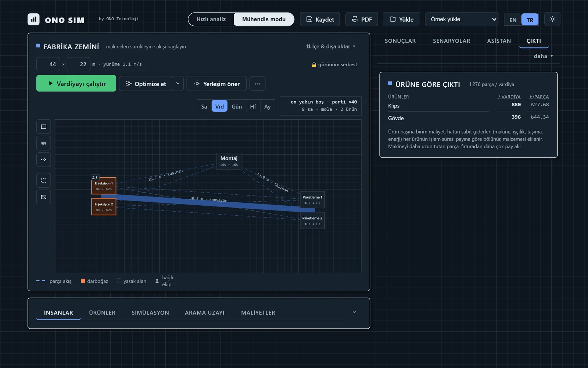Expand the Optimize et dropdown arrow

(x=178, y=84)
